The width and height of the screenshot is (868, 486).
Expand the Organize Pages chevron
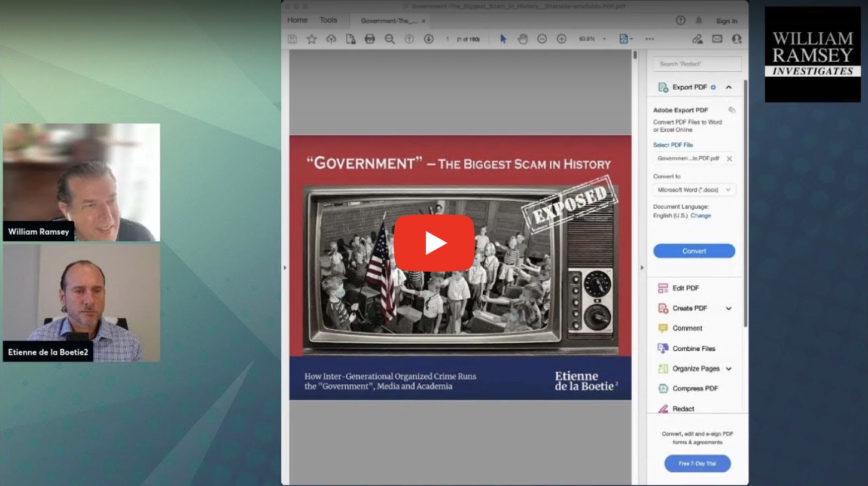(x=729, y=369)
